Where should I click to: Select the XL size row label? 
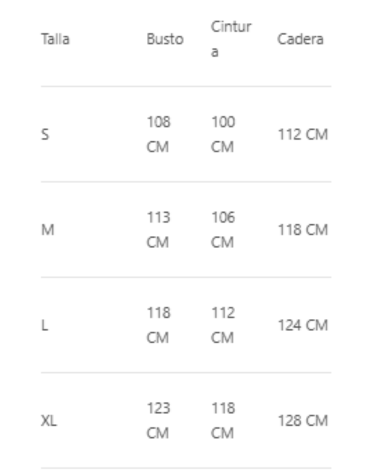point(49,420)
